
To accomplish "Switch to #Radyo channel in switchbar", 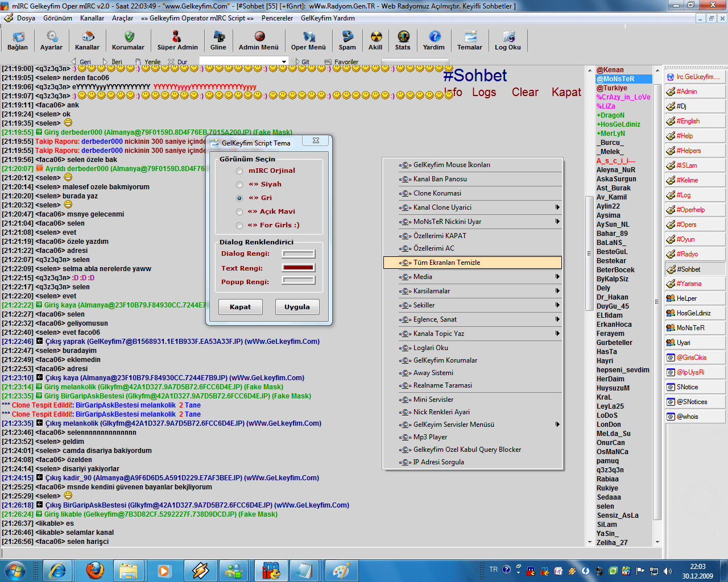I will [x=695, y=254].
